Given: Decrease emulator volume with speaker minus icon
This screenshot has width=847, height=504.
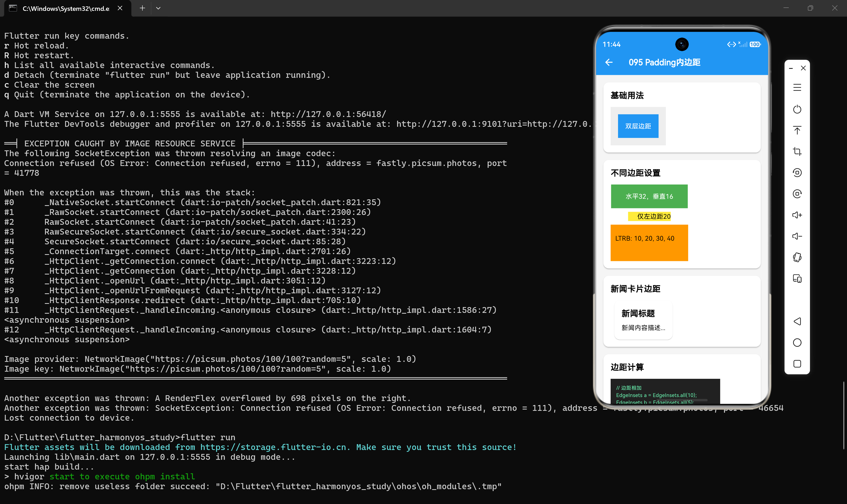Looking at the screenshot, I should coord(797,236).
